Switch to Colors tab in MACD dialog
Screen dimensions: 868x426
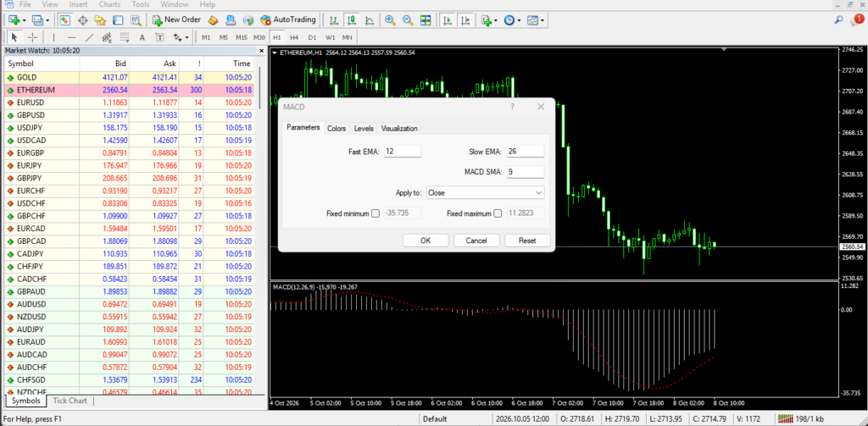pyautogui.click(x=337, y=129)
